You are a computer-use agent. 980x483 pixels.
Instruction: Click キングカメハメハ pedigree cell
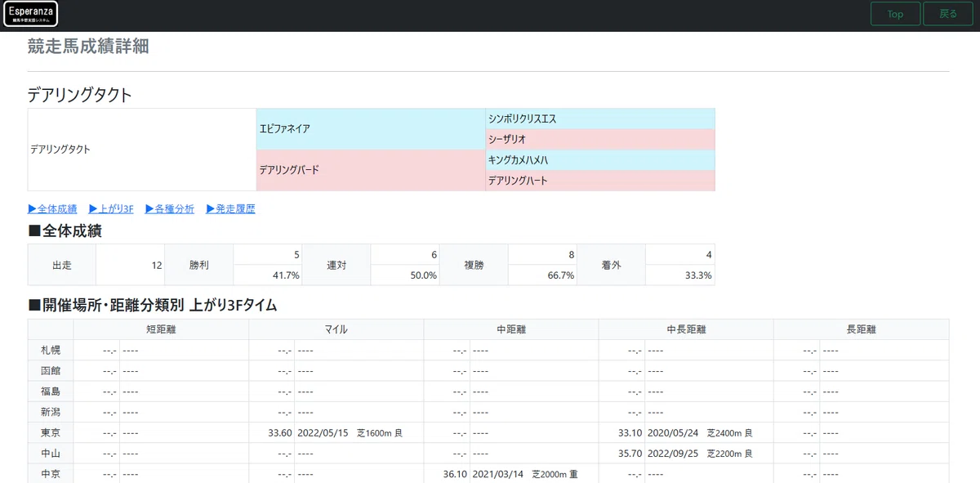600,160
